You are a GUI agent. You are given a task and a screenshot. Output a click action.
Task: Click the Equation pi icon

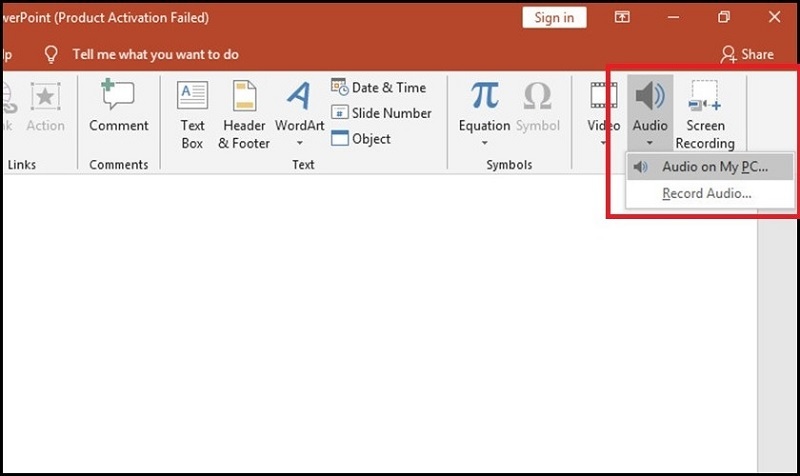pyautogui.click(x=484, y=96)
